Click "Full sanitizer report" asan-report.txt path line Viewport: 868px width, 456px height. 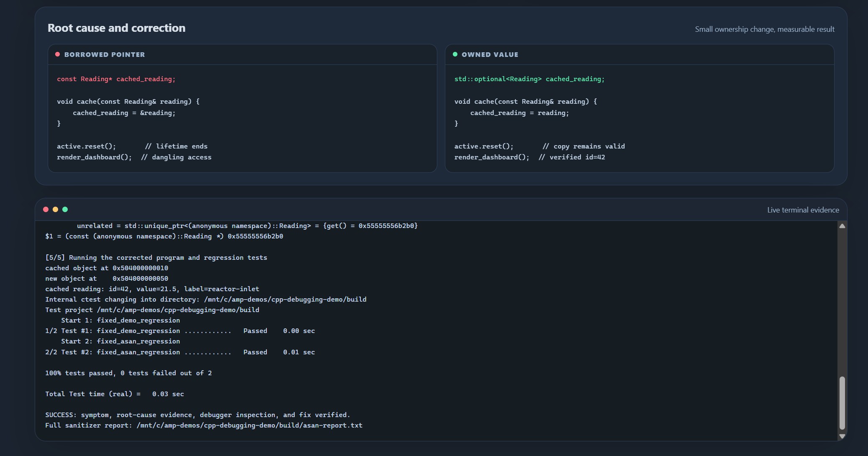[204, 425]
